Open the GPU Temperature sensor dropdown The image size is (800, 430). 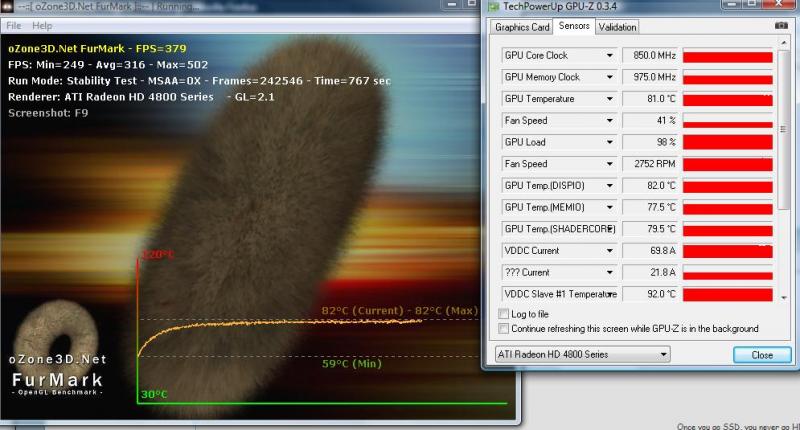click(x=609, y=98)
